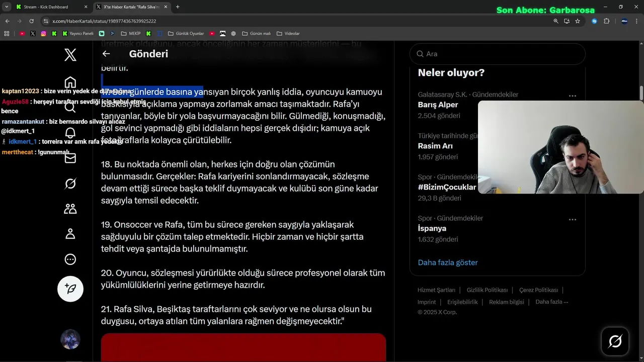Open options for İspanya trend
The width and height of the screenshot is (644, 362).
point(573,219)
